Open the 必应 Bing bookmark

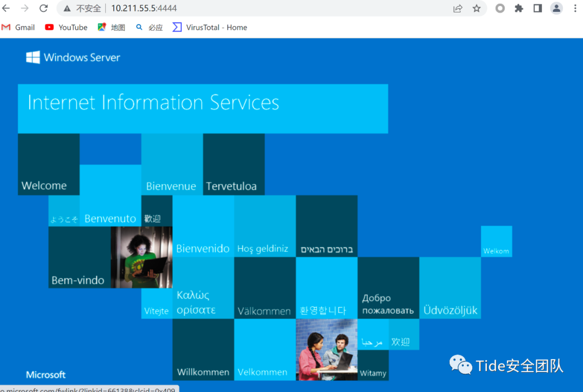[150, 27]
